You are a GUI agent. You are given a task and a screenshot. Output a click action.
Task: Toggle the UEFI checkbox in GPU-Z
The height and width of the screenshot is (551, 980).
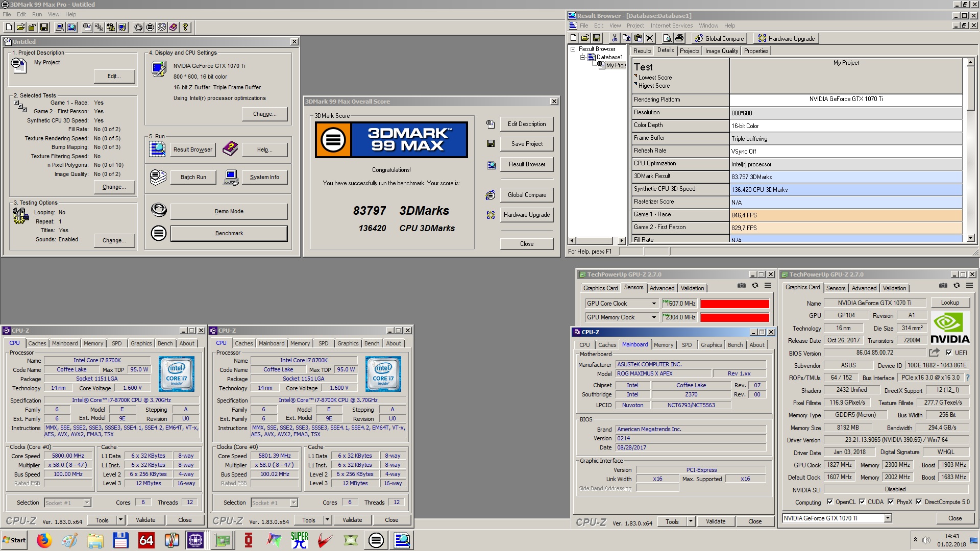[948, 353]
